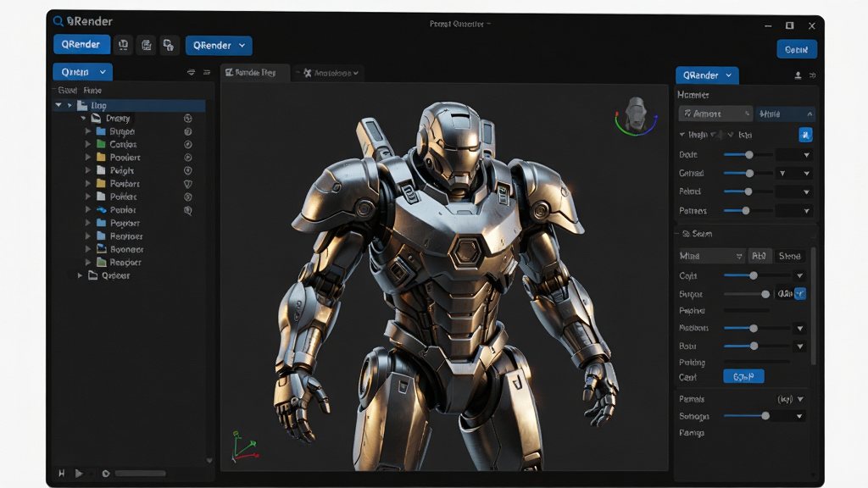Click the magnifier icon beside the QRender title
This screenshot has height=488, width=868.
[58, 21]
